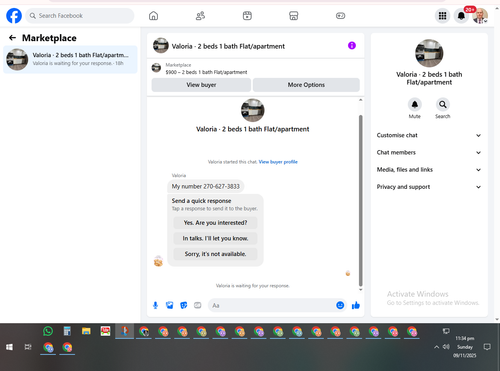Viewport: 500px width, 371px height.
Task: Expand the Chat members section
Action: click(x=429, y=153)
